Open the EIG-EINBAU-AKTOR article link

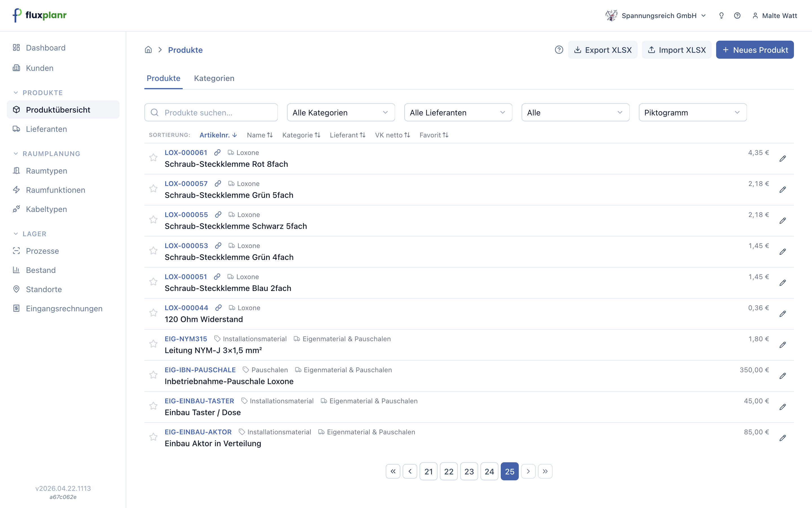[198, 432]
